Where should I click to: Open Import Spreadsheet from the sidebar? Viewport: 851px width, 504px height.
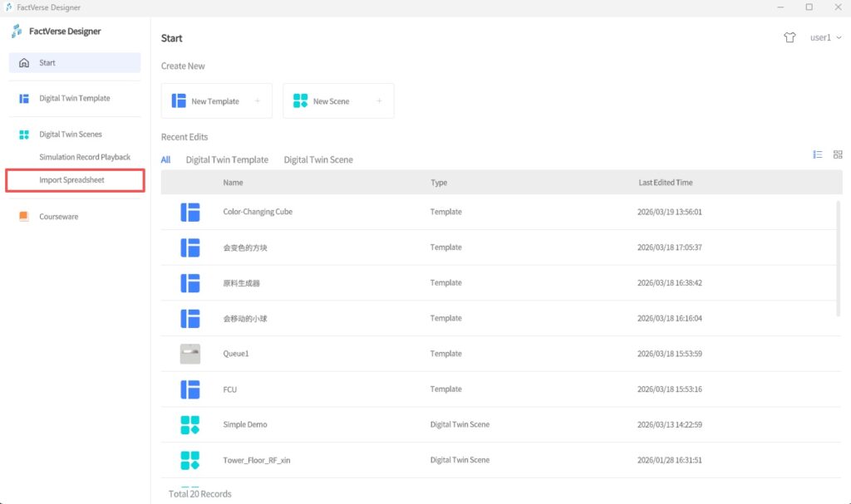tap(75, 179)
